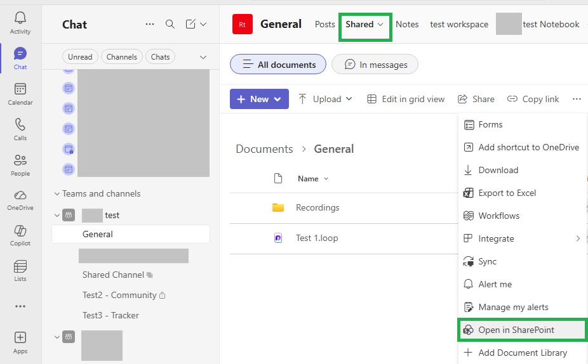Open the New button dropdown
Screen dimensions: 588x364
point(277,99)
